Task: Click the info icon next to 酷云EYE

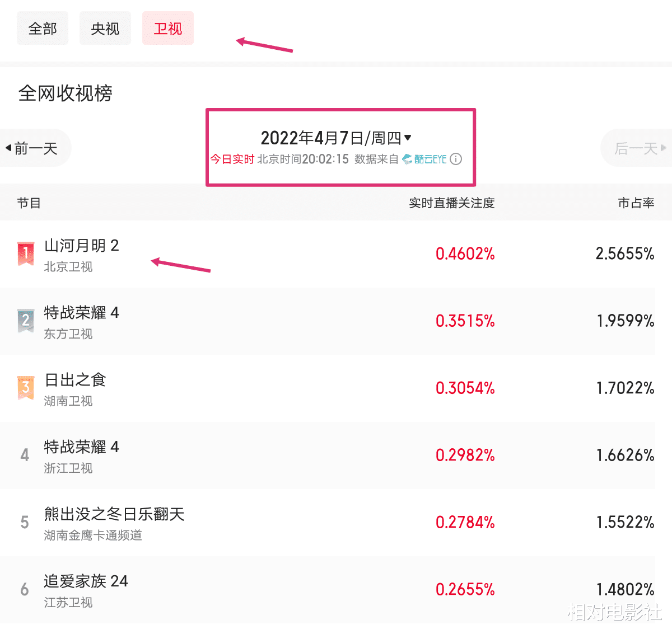Action: 456,159
